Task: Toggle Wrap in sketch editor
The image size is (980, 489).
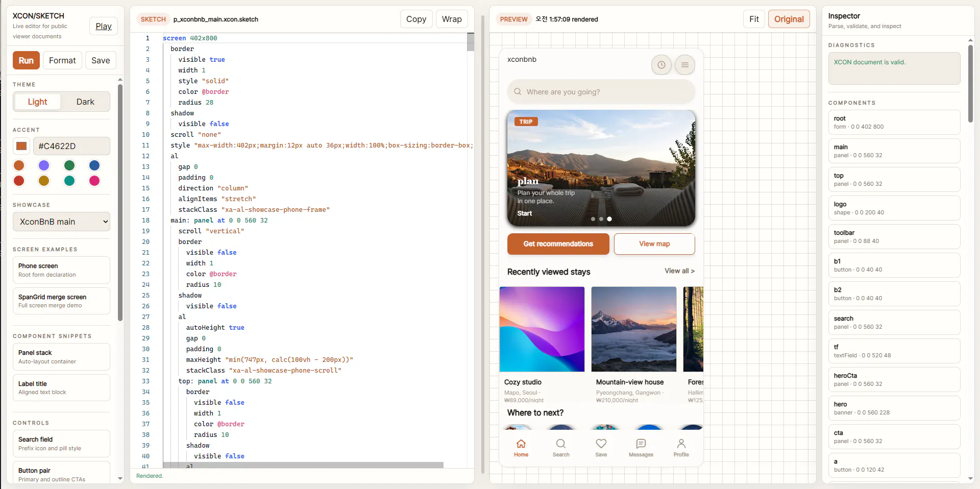Action: coord(452,19)
